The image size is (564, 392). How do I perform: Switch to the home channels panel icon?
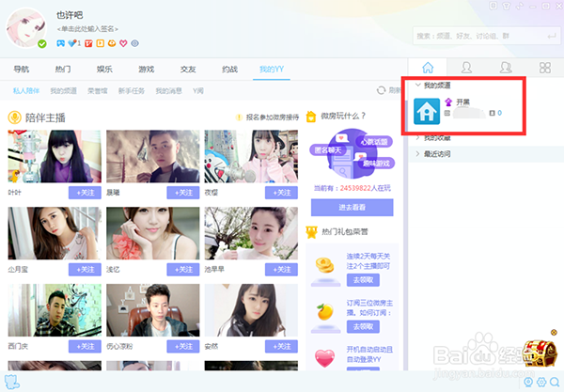coord(428,68)
